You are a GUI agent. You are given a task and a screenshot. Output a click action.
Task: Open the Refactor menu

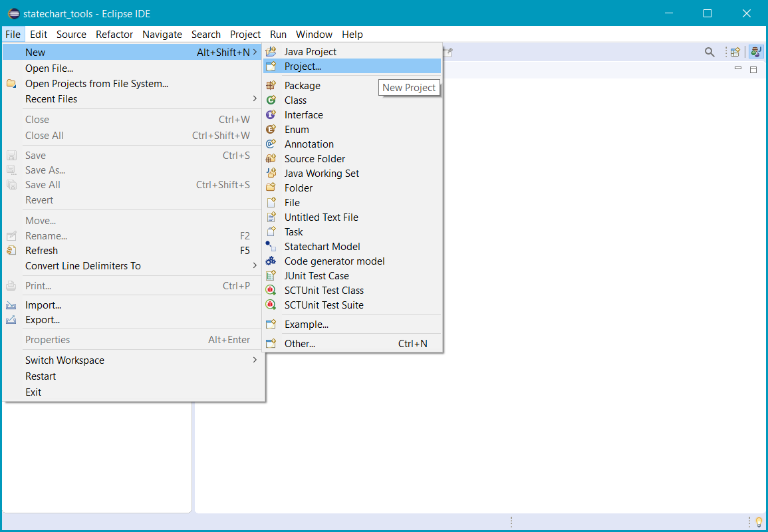114,35
